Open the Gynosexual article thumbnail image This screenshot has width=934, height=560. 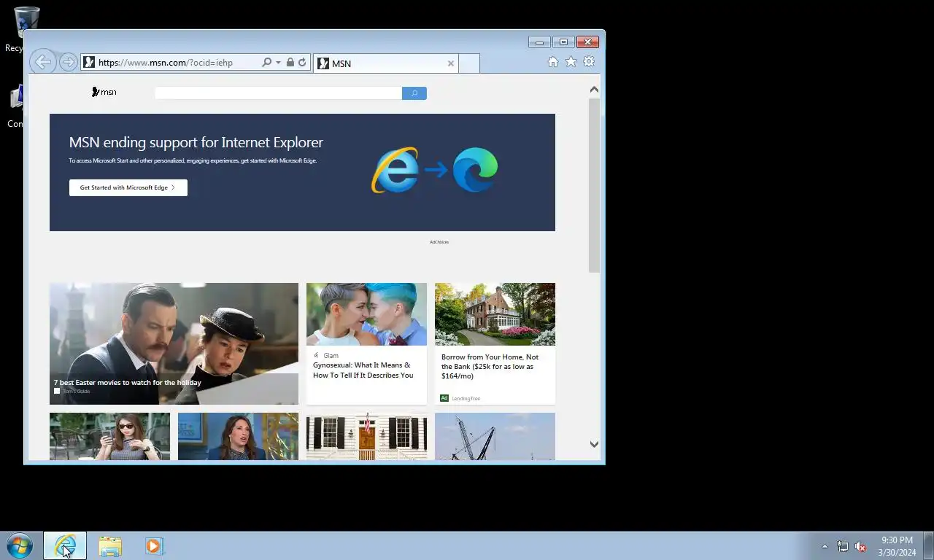(x=366, y=314)
